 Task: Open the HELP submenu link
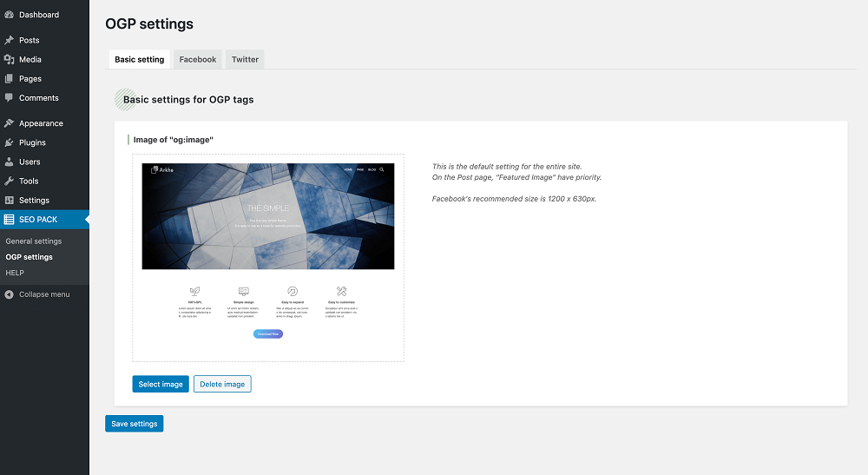tap(15, 273)
